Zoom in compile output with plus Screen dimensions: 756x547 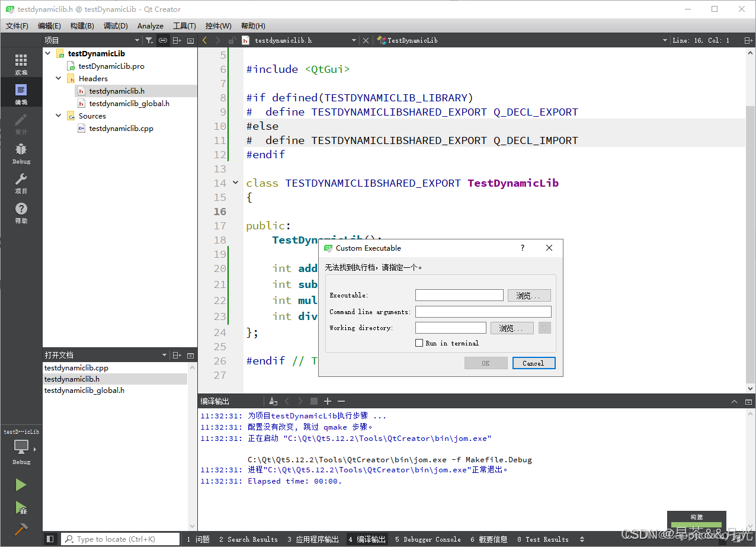tap(327, 401)
